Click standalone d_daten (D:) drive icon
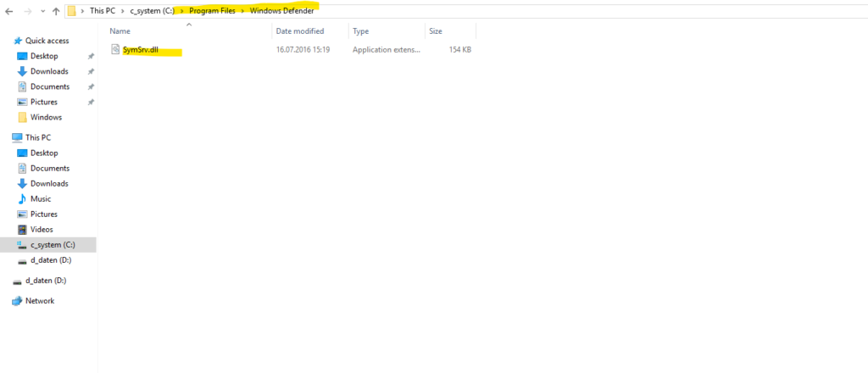The image size is (868, 373). 17,281
